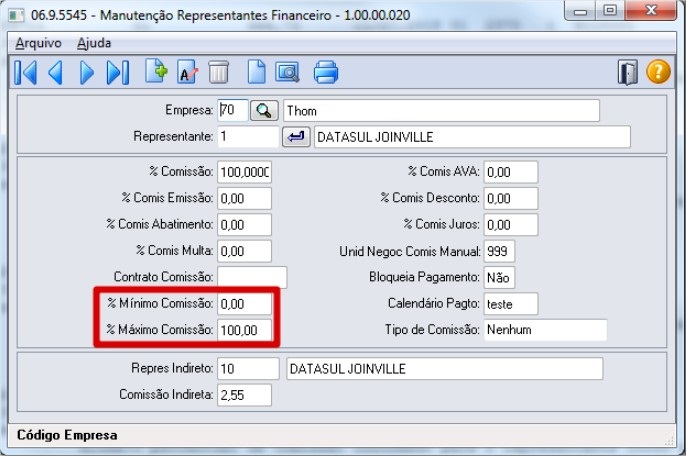Viewport: 686px width, 456px height.
Task: Click the Bloqueia Pagamento label
Action: coord(424,277)
